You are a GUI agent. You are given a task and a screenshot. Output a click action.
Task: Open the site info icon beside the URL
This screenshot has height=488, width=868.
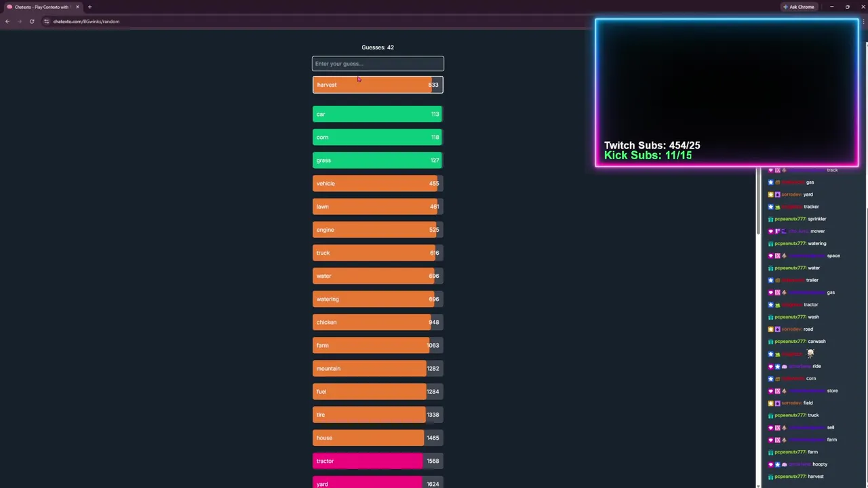coord(46,21)
